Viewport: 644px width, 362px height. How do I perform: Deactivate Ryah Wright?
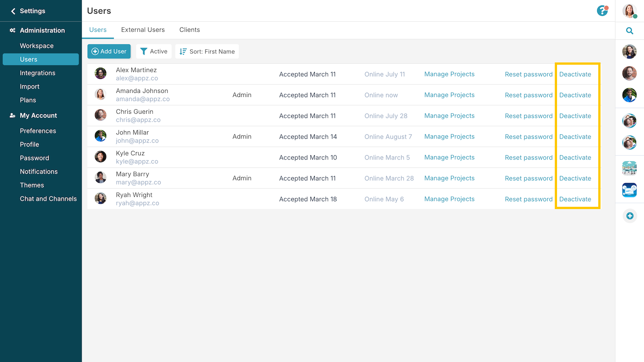tap(575, 199)
